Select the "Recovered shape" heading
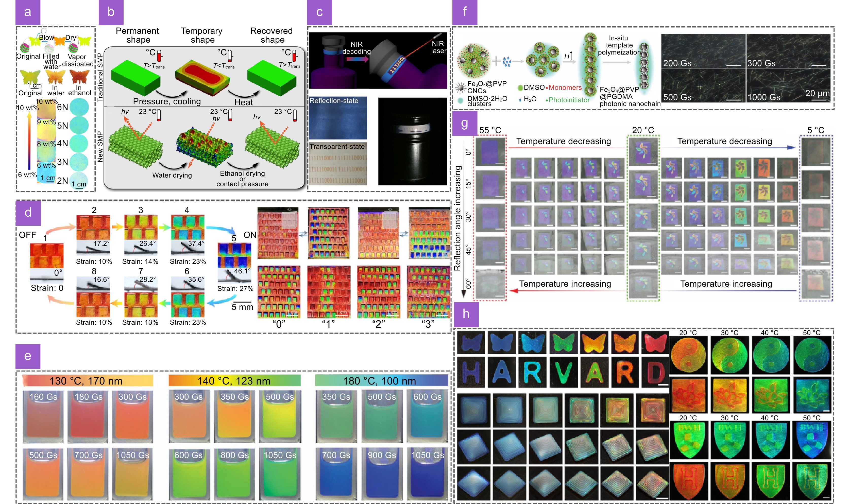849x504 pixels. [272, 35]
